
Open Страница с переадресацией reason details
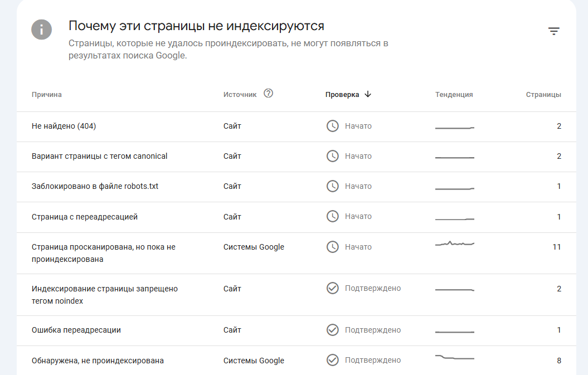85,217
